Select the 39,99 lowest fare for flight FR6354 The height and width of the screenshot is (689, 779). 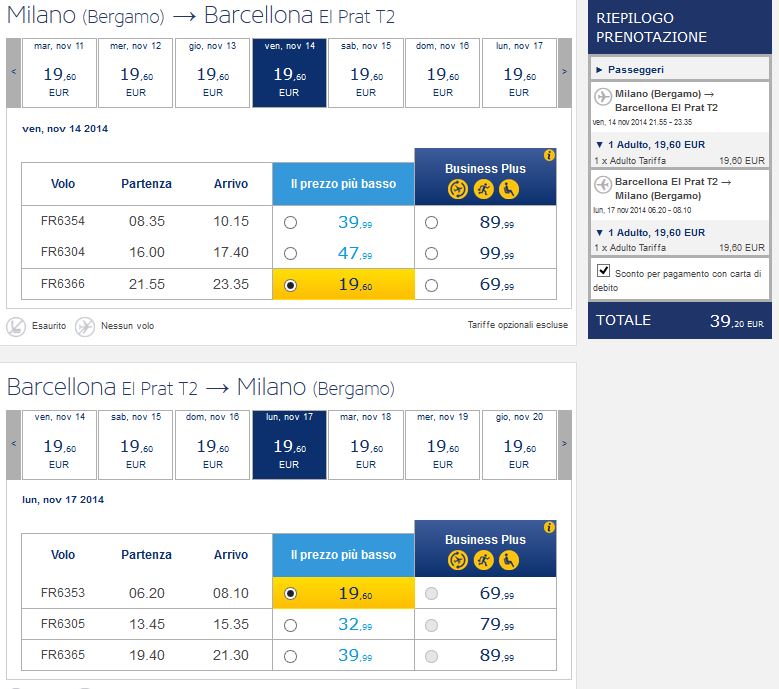click(x=290, y=222)
